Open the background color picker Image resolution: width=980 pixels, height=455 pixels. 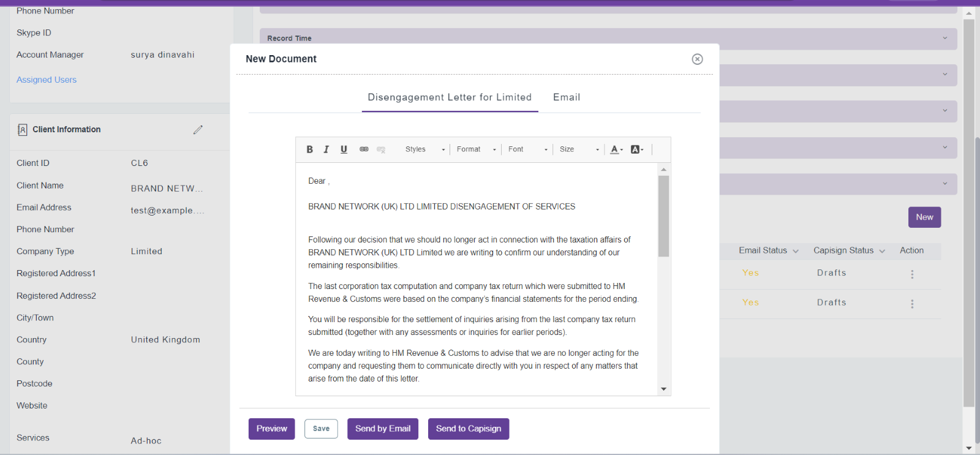coord(637,149)
